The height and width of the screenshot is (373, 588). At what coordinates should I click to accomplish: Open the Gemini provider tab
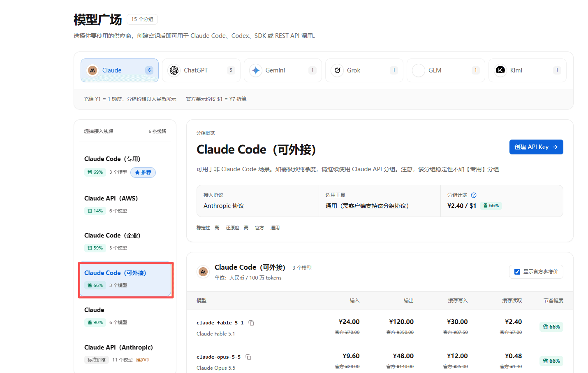tap(283, 70)
